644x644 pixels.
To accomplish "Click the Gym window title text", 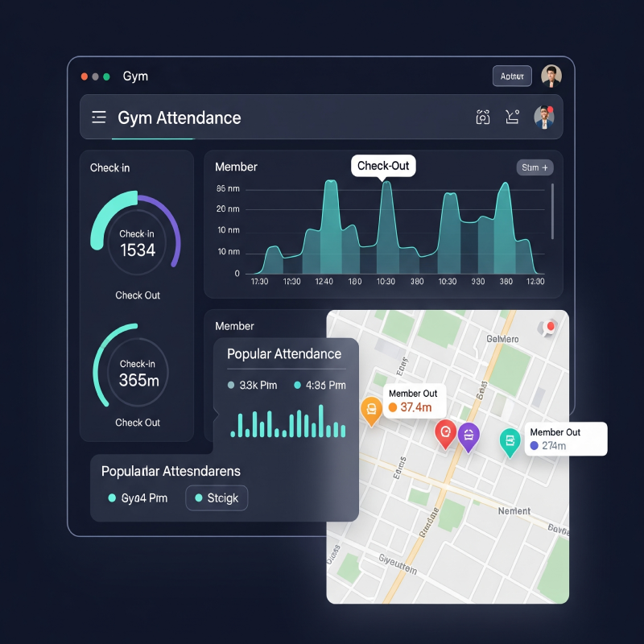I will (135, 76).
